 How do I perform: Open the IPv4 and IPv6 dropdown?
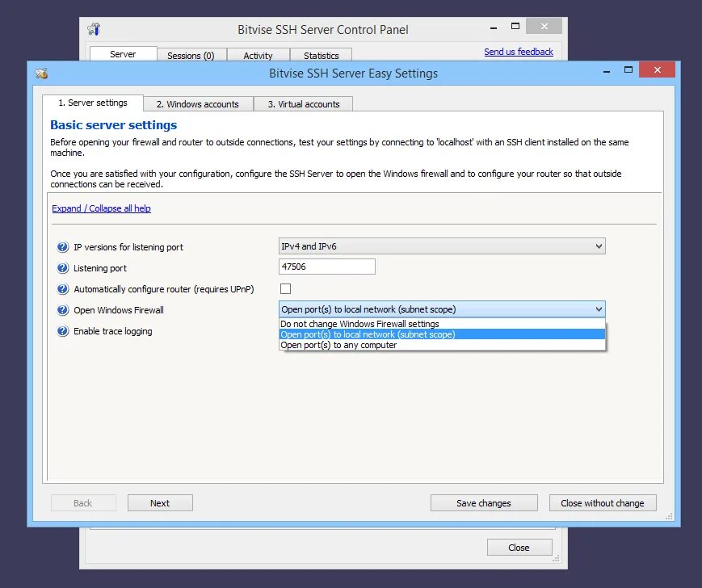(442, 246)
